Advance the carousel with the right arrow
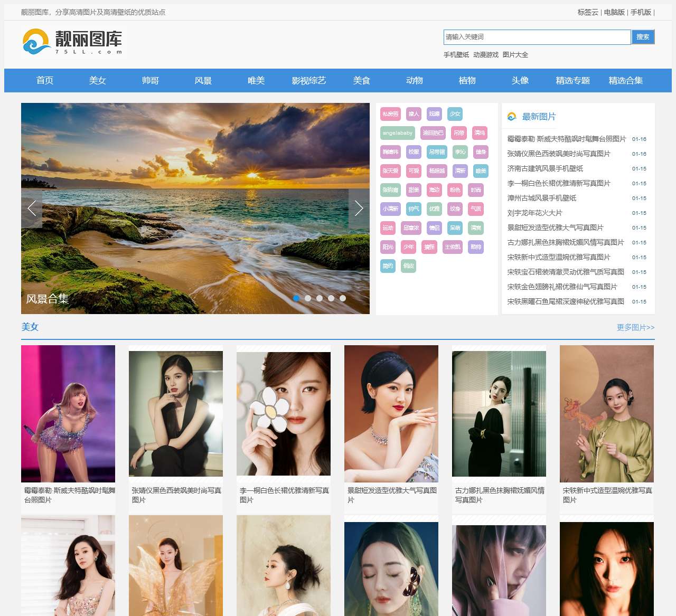676x616 pixels. (x=359, y=209)
